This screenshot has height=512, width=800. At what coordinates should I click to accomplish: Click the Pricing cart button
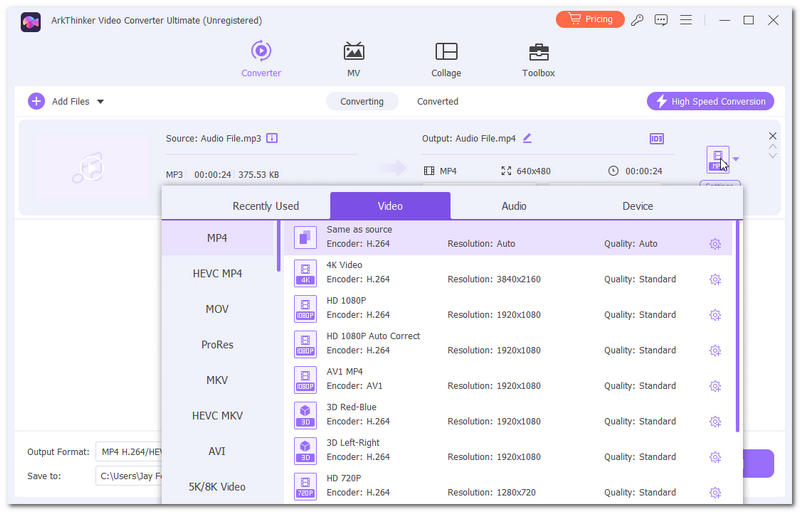pos(590,19)
